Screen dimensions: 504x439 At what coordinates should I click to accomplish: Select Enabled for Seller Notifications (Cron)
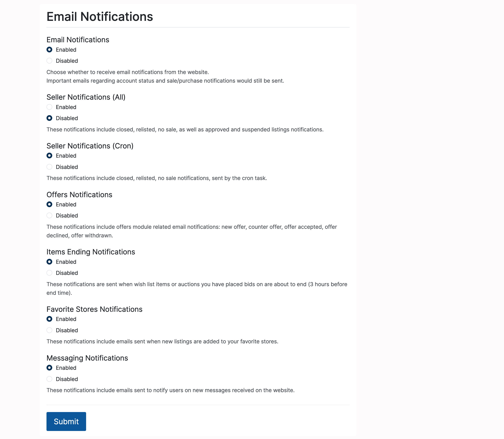50,156
